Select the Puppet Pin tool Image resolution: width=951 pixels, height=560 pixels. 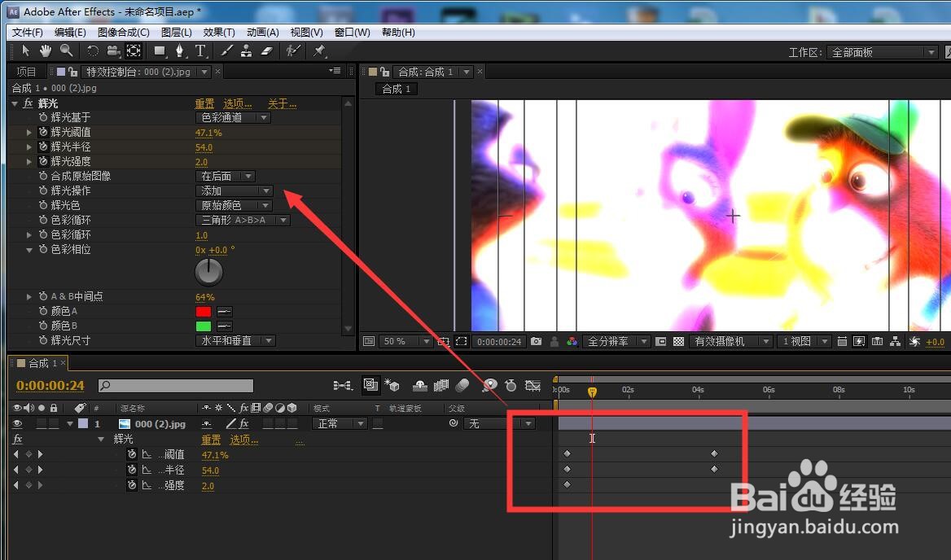(320, 51)
